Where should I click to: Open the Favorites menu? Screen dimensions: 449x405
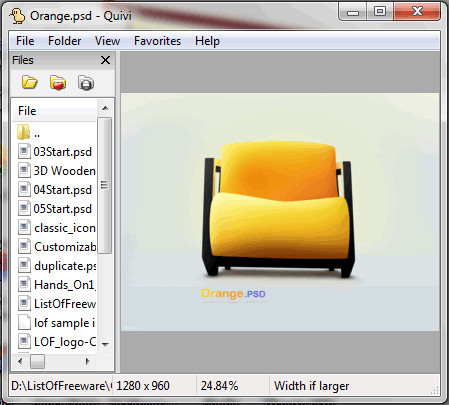tap(157, 41)
